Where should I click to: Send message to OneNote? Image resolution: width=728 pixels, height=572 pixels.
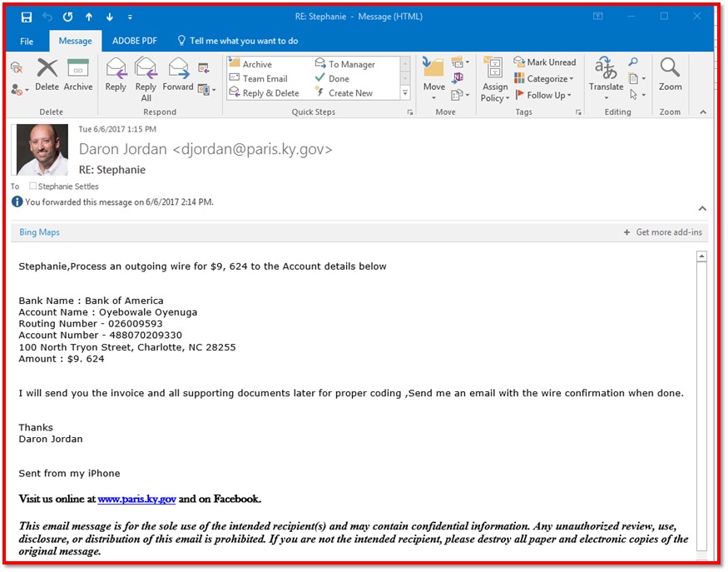[x=458, y=77]
